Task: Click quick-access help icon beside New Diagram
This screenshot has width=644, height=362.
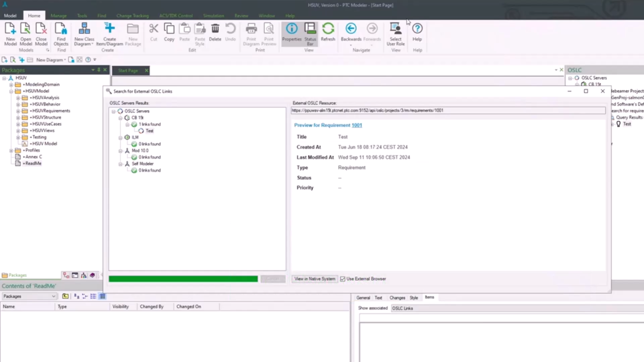Action: pos(88,60)
